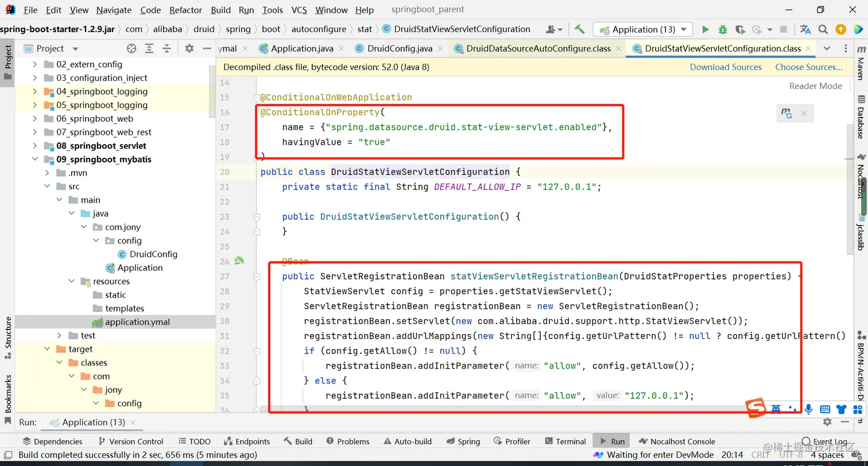Click Expand All icon in Project panel

pos(149,49)
